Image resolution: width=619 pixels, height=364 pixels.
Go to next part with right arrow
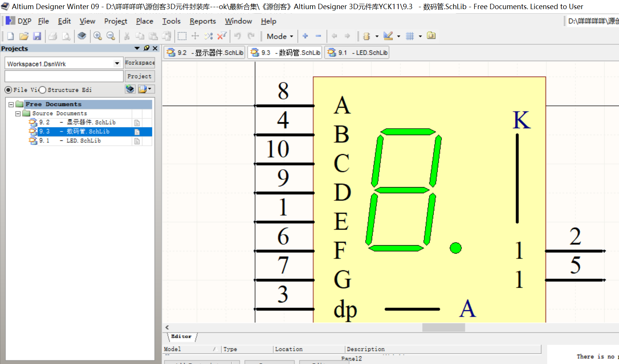[x=347, y=36]
